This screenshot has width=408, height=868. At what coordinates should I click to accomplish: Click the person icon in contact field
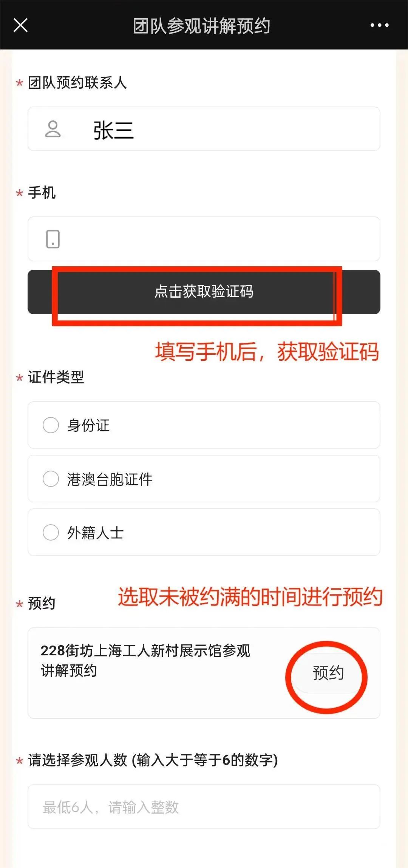point(53,129)
